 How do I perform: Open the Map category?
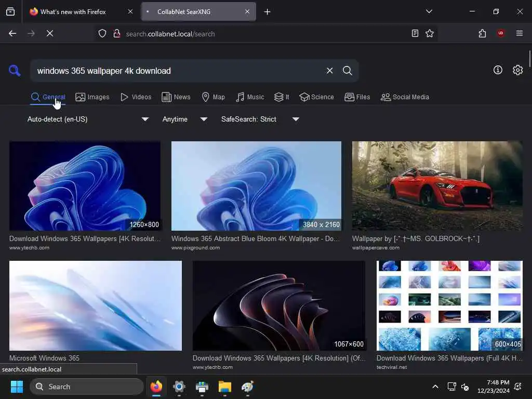(x=214, y=97)
